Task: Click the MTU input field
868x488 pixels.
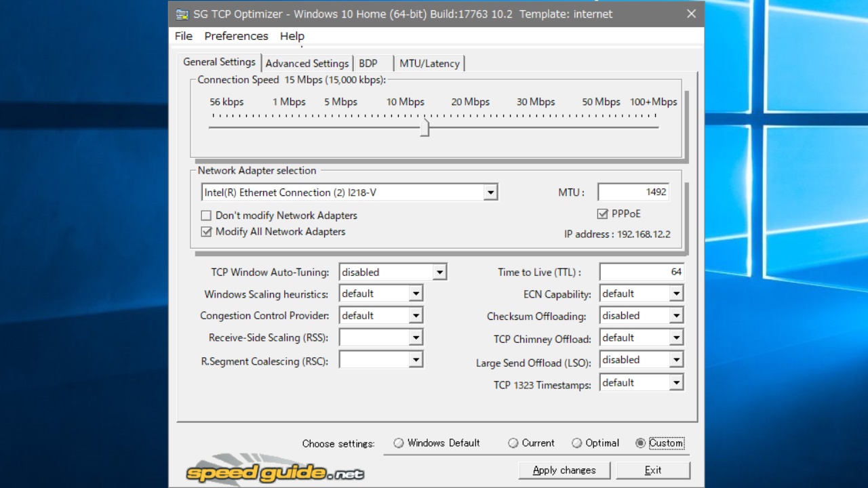Action: [x=634, y=192]
